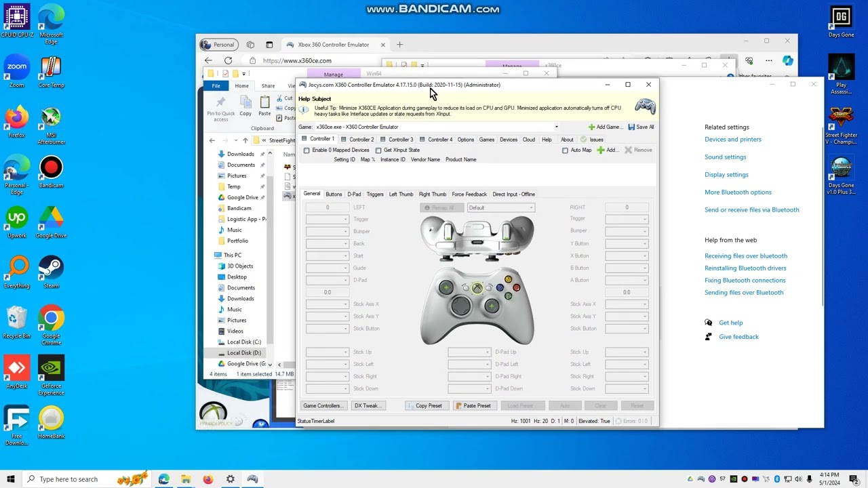Open the Start button mapping dropdown
868x488 pixels.
click(x=328, y=256)
